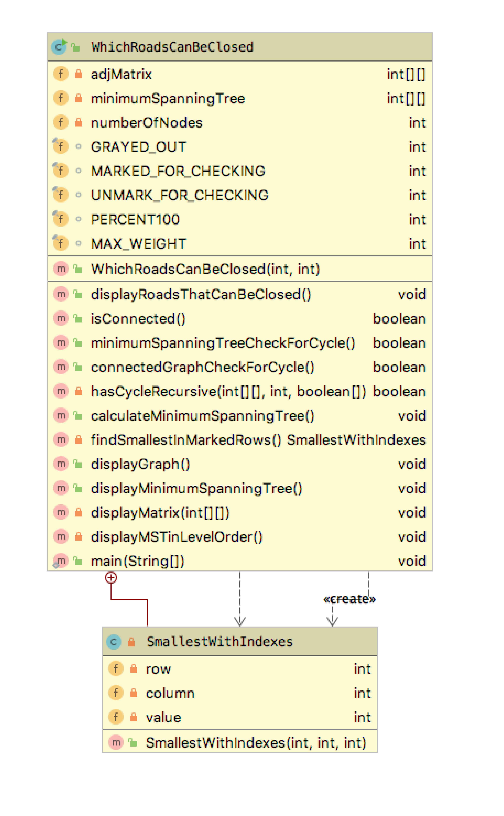Click the private lock icon next to minimumSpanningTree
Image resolution: width=504 pixels, height=816 pixels.
point(78,98)
